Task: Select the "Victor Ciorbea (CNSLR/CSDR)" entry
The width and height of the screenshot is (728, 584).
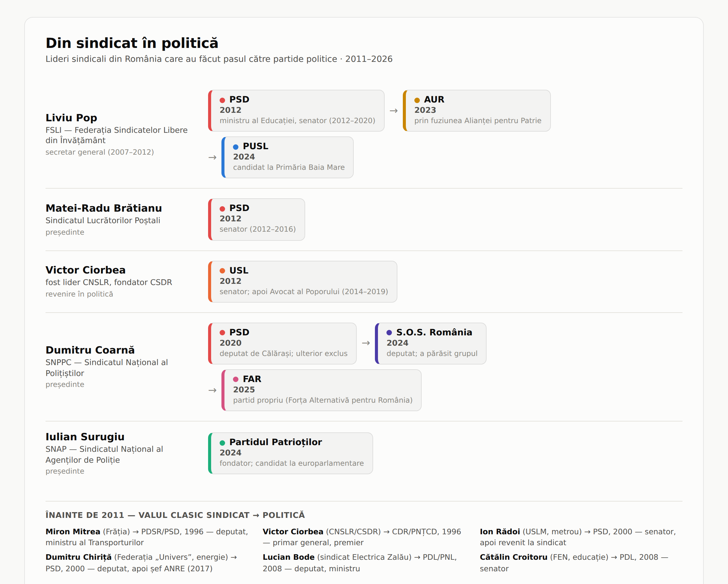Action: point(362,537)
